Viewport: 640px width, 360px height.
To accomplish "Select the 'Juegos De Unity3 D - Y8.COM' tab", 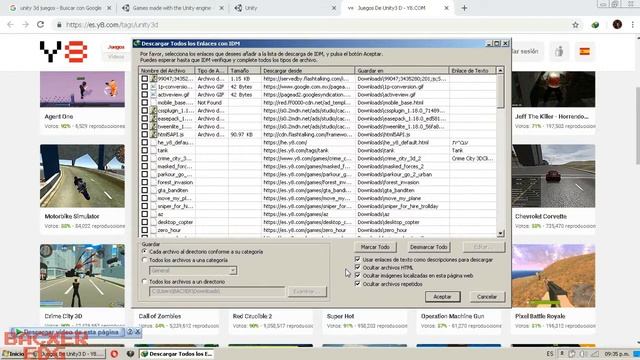I will click(x=397, y=8).
